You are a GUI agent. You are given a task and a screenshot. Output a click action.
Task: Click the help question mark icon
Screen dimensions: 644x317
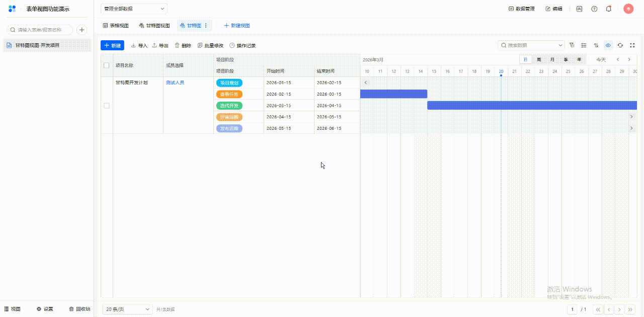594,9
